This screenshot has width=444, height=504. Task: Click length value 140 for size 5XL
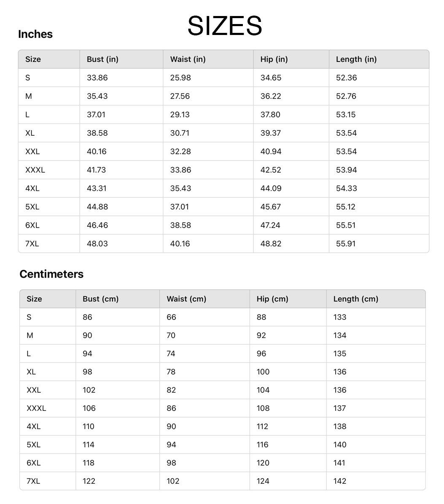point(340,445)
